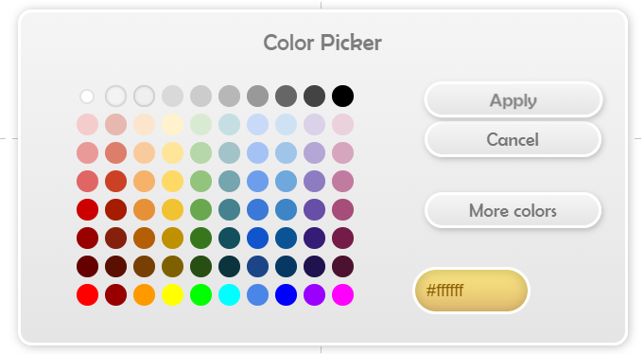Choose the bright orange swatch
Image resolution: width=644 pixels, height=354 pixels.
coord(144,294)
